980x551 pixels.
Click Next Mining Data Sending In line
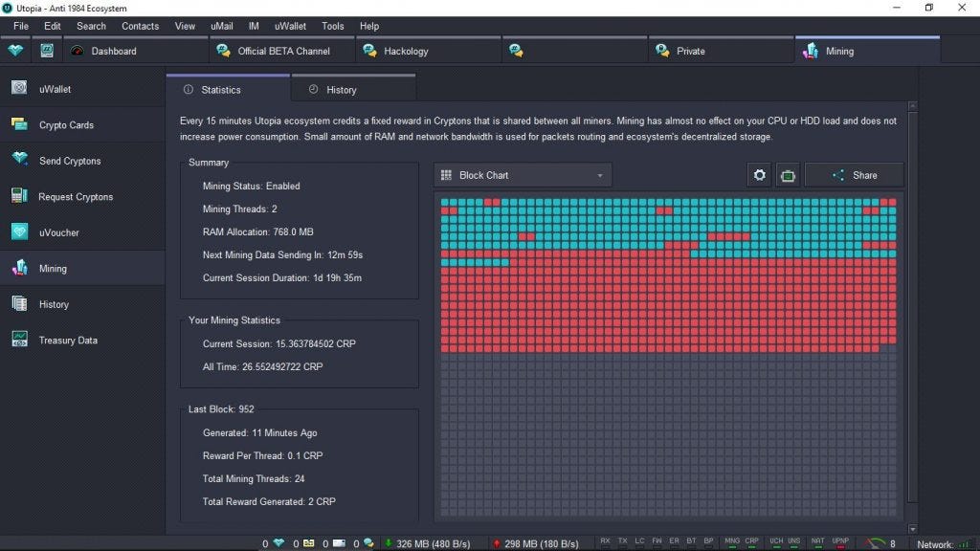tap(283, 254)
